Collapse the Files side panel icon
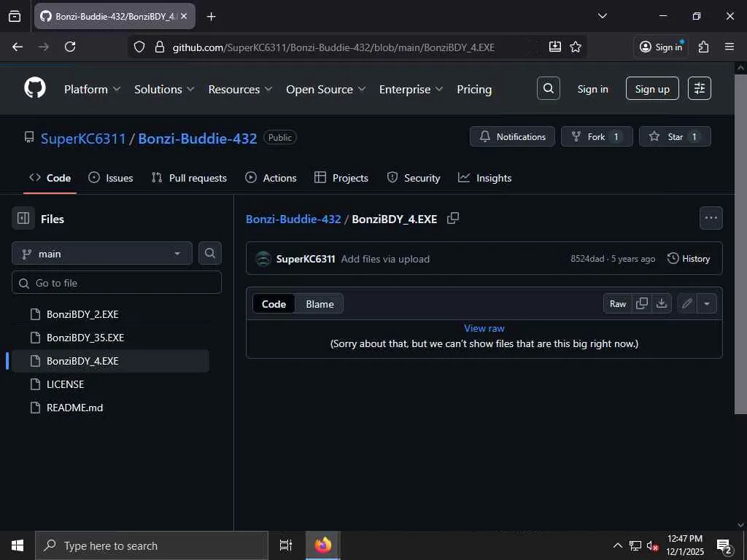 click(x=23, y=219)
